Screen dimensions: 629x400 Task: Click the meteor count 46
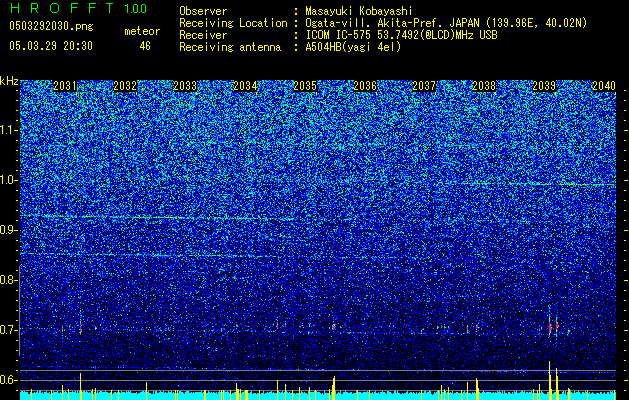145,46
